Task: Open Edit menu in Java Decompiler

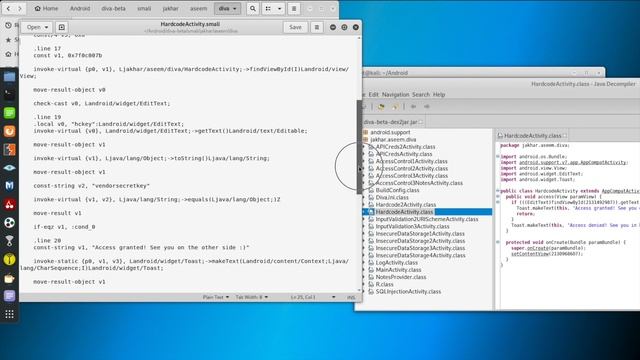Action: tap(373, 95)
